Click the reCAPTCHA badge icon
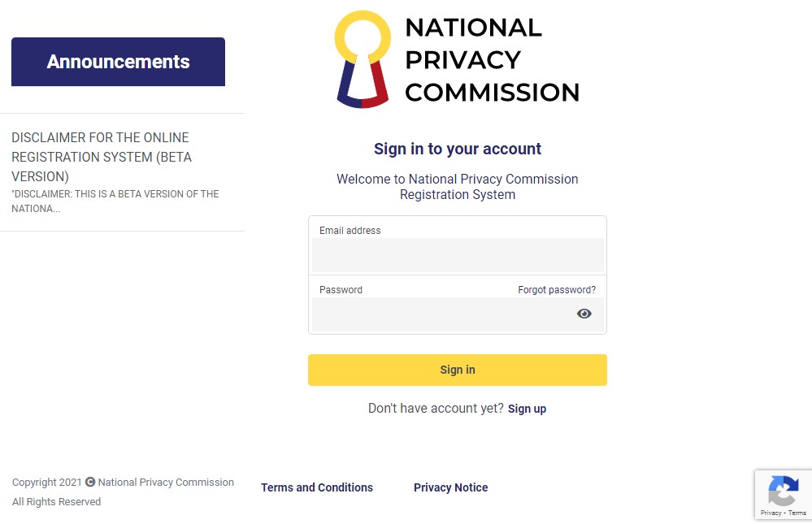 pyautogui.click(x=783, y=490)
